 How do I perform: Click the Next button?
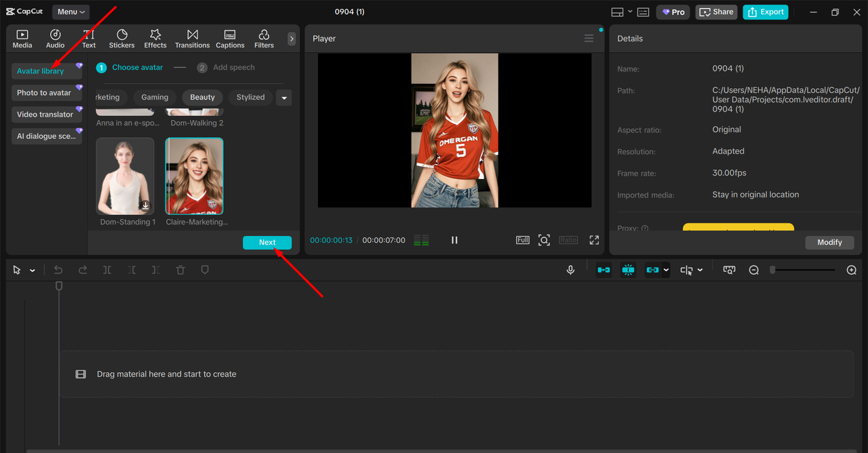[x=267, y=243]
